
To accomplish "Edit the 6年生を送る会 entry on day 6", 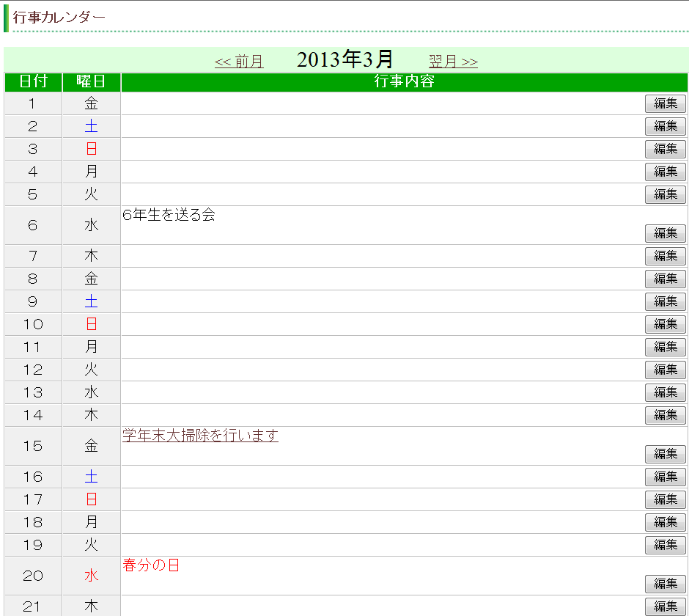I will point(666,233).
